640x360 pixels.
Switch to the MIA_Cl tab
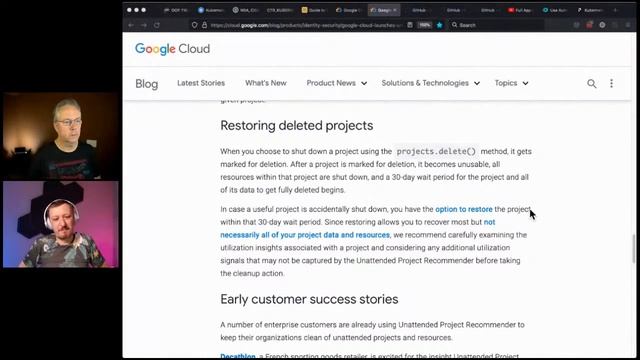click(x=246, y=10)
